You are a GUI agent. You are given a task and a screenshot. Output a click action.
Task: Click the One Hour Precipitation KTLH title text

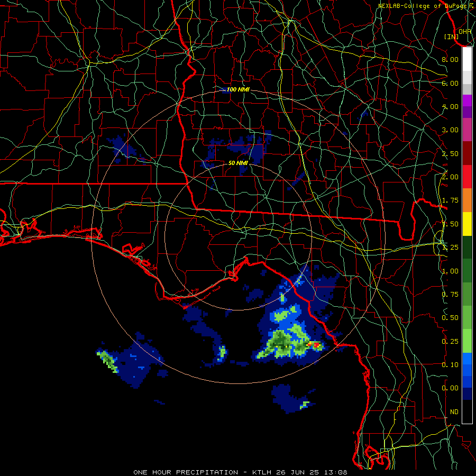pos(240,472)
